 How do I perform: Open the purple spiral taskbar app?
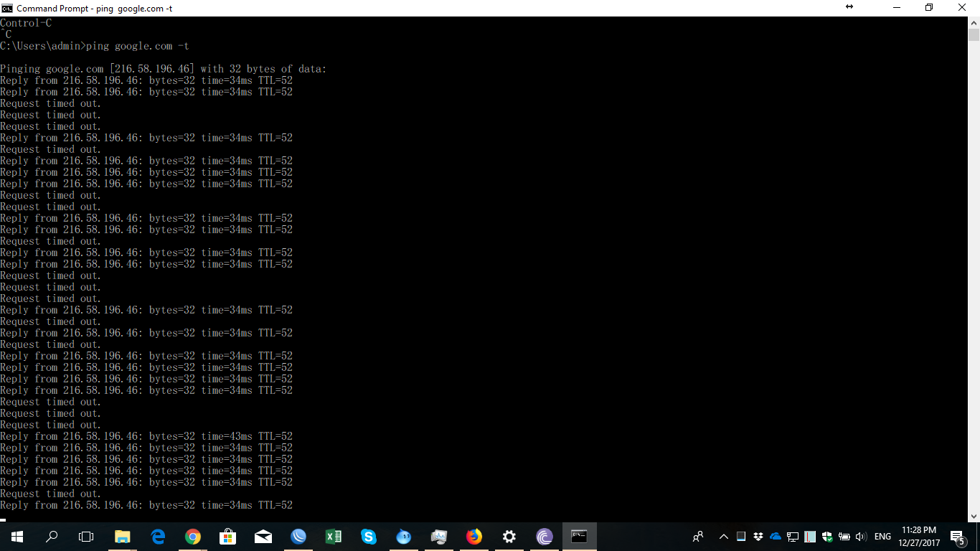[545, 537]
